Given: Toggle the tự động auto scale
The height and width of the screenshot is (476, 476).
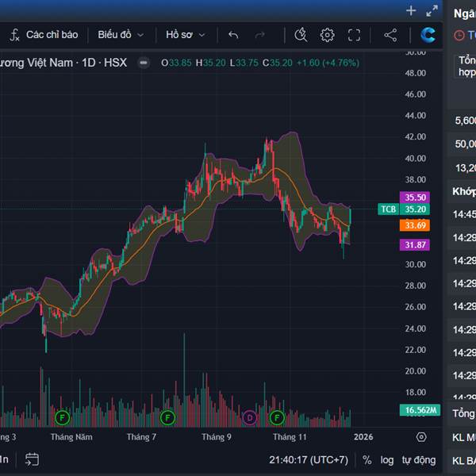Looking at the screenshot, I should coord(418,459).
